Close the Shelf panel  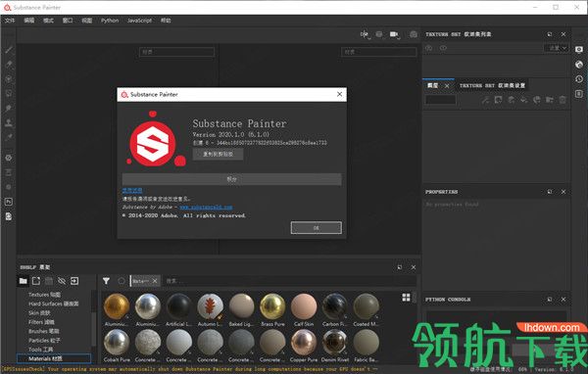pyautogui.click(x=414, y=267)
